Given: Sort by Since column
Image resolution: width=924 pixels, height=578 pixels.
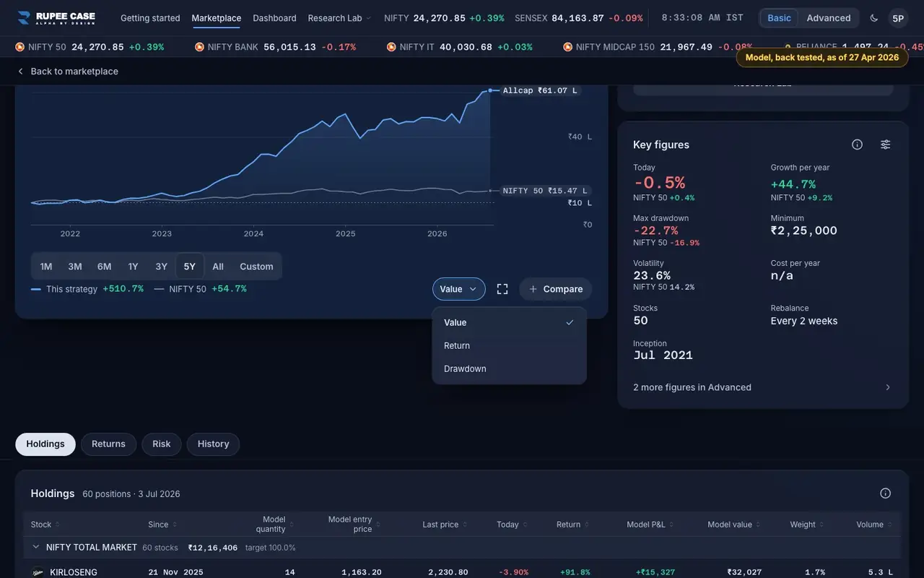Looking at the screenshot, I should pyautogui.click(x=162, y=525).
